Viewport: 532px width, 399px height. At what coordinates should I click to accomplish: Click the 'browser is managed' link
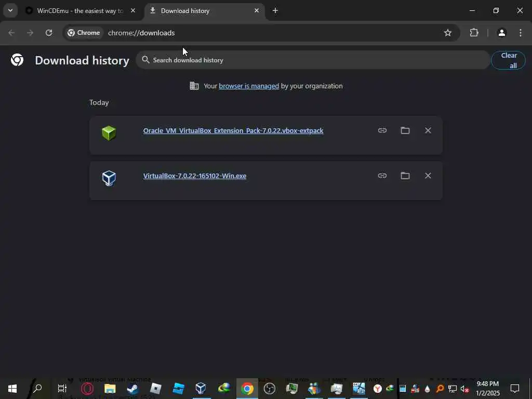249,86
